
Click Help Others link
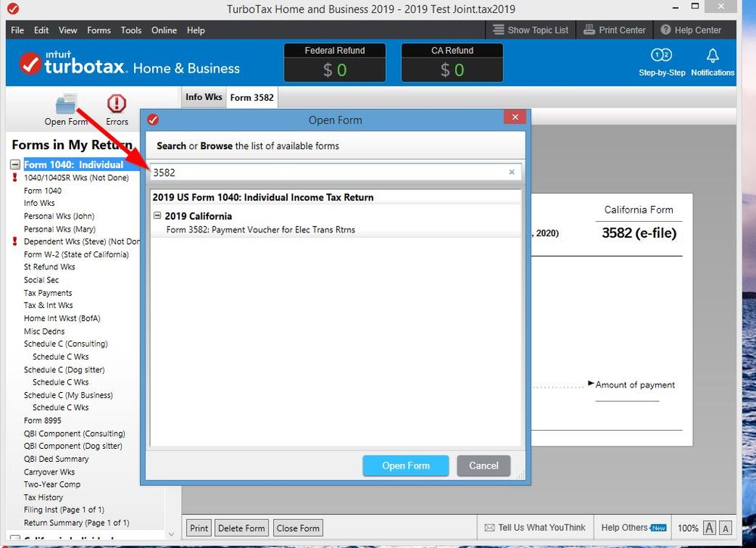coord(633,528)
